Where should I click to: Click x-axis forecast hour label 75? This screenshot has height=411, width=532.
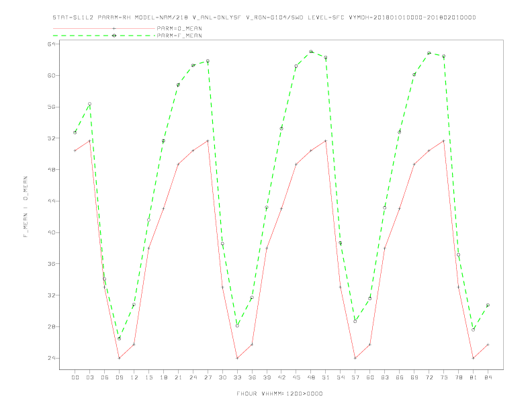(x=444, y=377)
